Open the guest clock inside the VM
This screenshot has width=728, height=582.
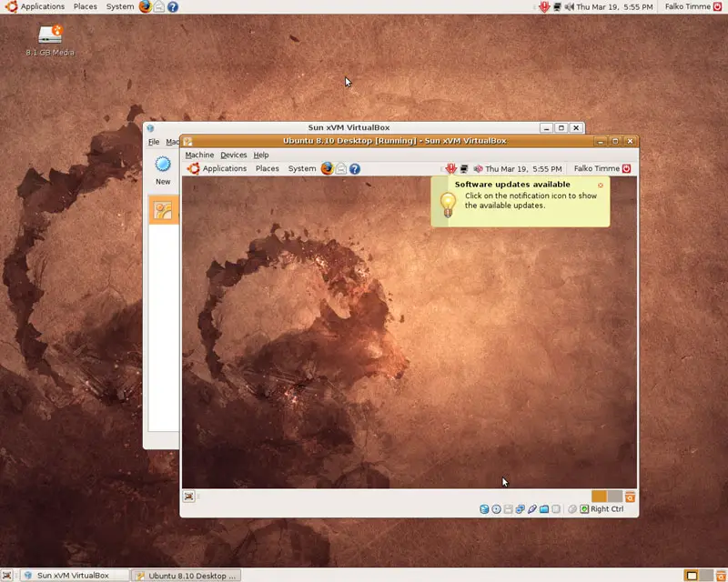pyautogui.click(x=523, y=168)
